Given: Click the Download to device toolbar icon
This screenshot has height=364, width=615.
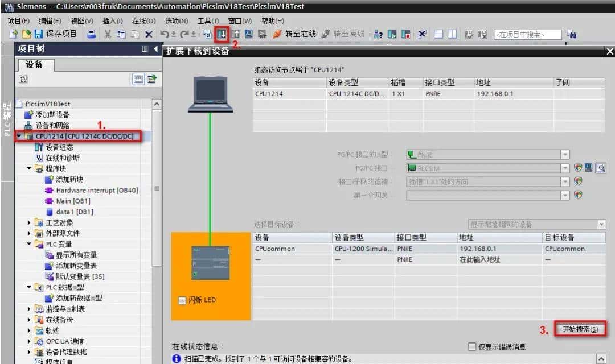Looking at the screenshot, I should pos(223,34).
